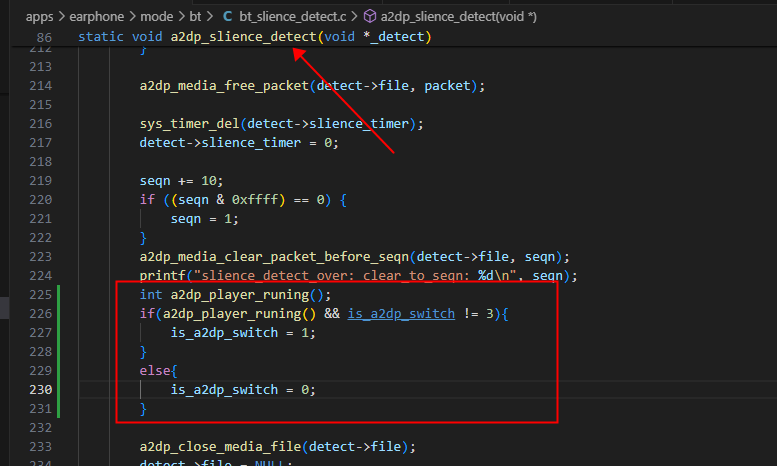Select the bt_slience_detect.c breadcrumb file
Viewport: 777px width, 466px height.
[x=292, y=16]
